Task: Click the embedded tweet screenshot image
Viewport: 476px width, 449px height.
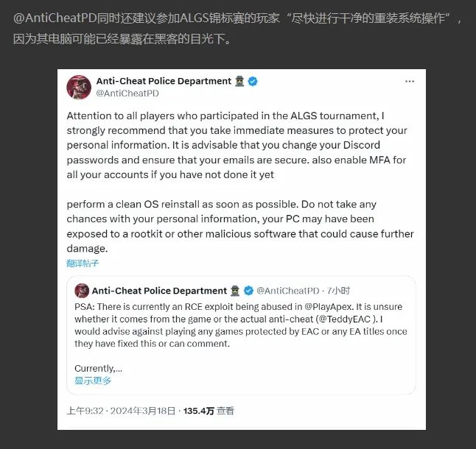Action: tap(242, 250)
